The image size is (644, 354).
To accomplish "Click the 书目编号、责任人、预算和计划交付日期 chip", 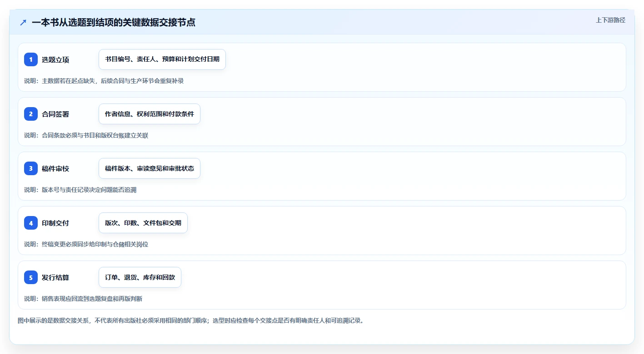I will click(162, 59).
